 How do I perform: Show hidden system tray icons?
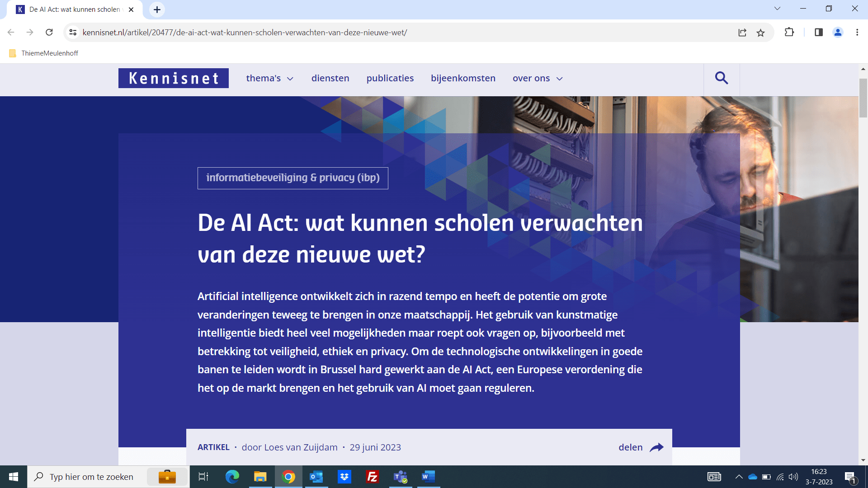(739, 477)
